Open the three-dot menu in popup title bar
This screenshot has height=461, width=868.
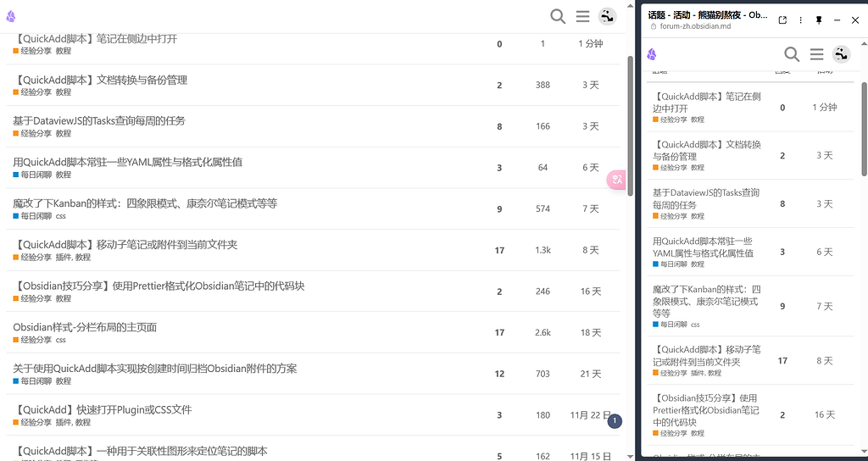tap(801, 19)
